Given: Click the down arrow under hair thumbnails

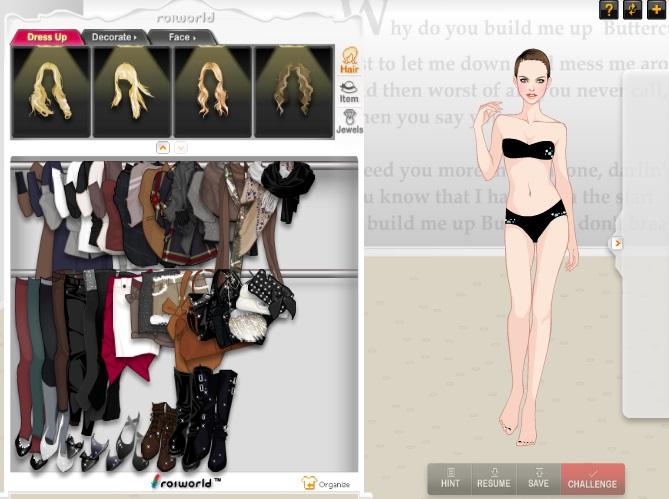Looking at the screenshot, I should coord(181,147).
